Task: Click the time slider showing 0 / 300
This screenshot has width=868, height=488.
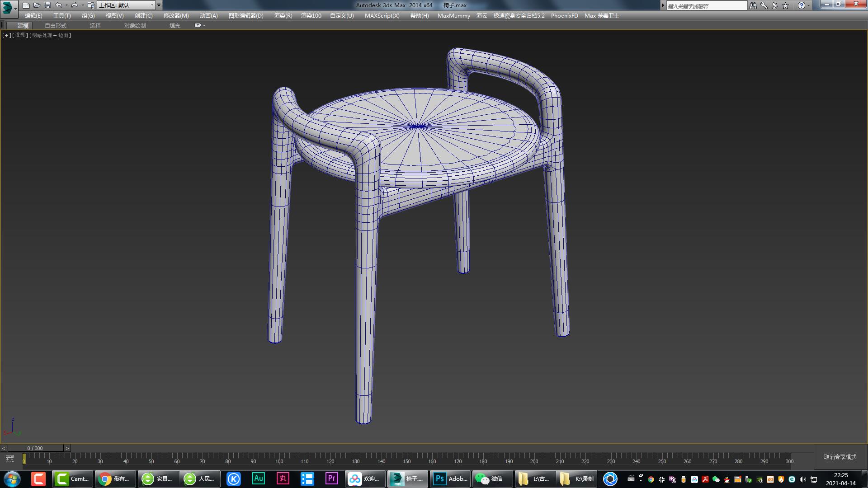Action: 35,448
